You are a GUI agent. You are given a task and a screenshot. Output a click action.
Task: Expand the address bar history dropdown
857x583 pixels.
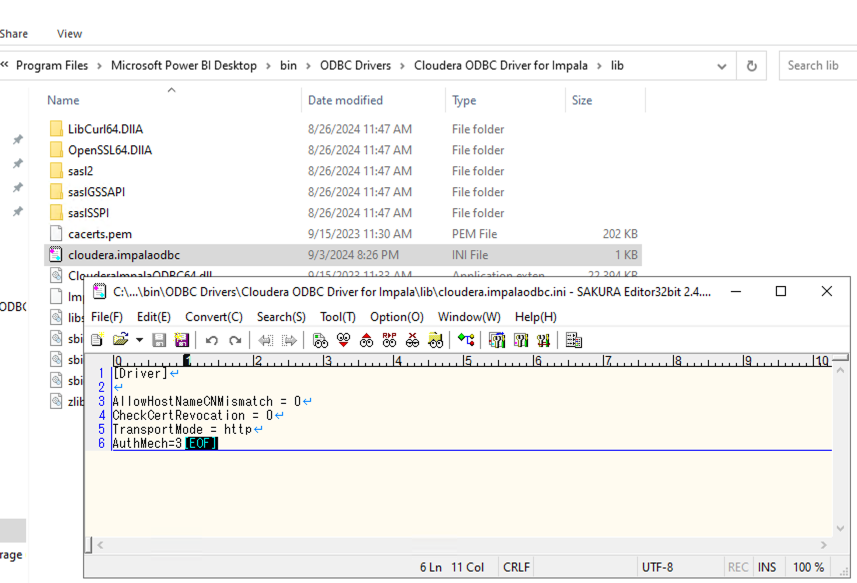721,66
